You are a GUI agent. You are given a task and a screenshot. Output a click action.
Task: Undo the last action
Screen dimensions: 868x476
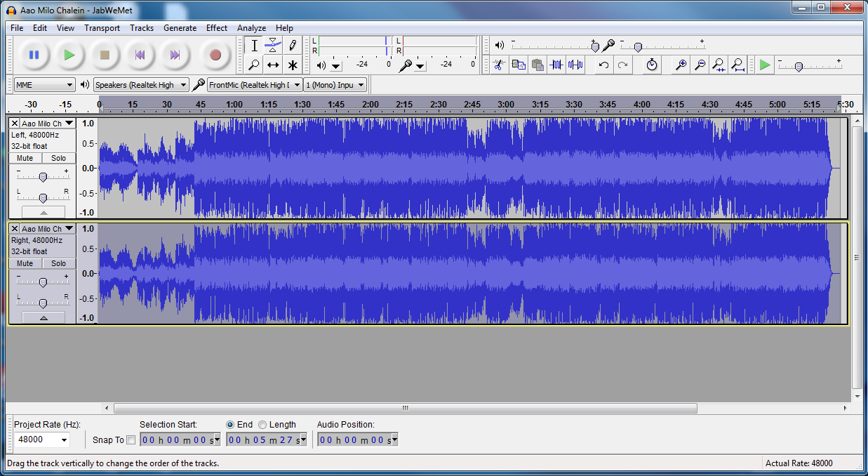click(603, 65)
